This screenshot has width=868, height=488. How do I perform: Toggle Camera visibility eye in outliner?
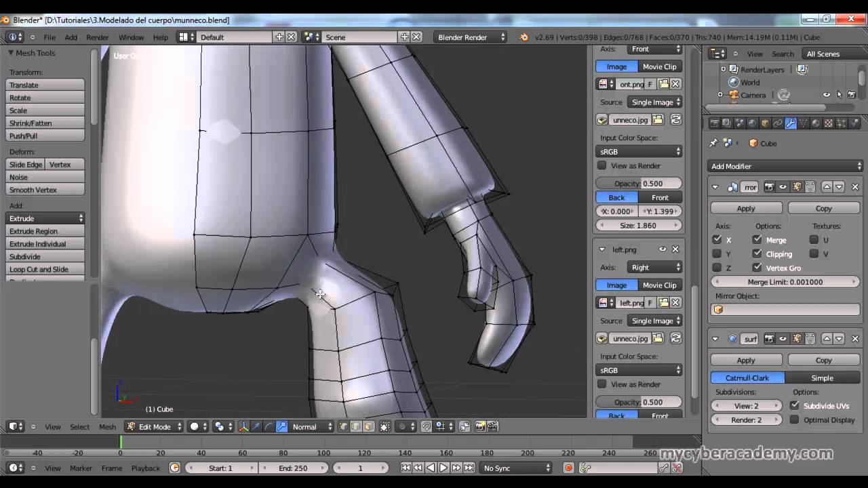tap(826, 95)
